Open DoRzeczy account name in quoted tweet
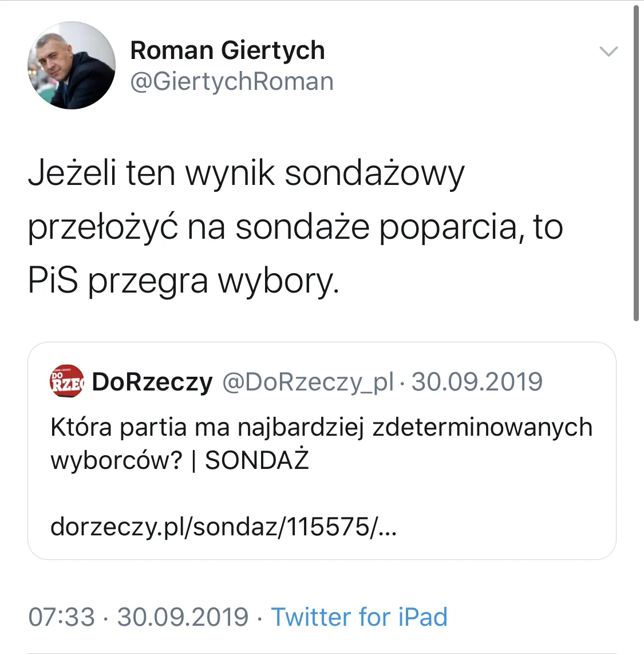 pos(152,382)
